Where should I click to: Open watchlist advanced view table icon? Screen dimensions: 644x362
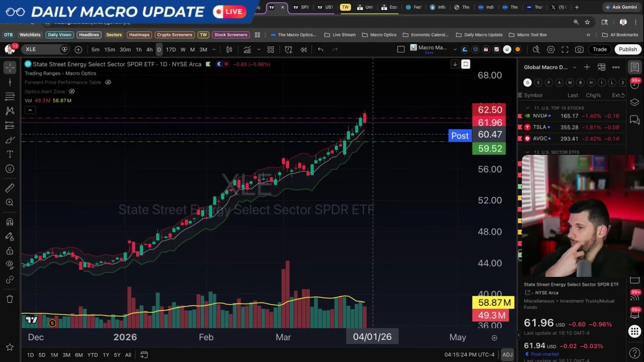(601, 67)
